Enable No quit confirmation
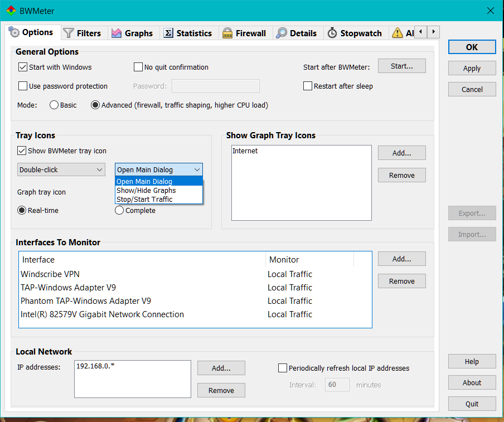The width and height of the screenshot is (504, 422). (x=138, y=67)
